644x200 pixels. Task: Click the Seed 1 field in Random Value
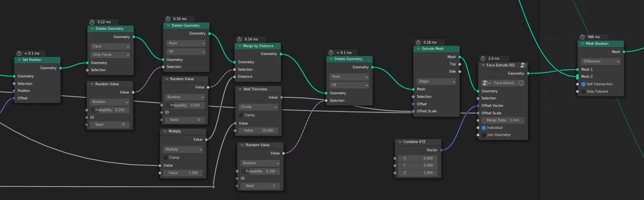(x=260, y=186)
